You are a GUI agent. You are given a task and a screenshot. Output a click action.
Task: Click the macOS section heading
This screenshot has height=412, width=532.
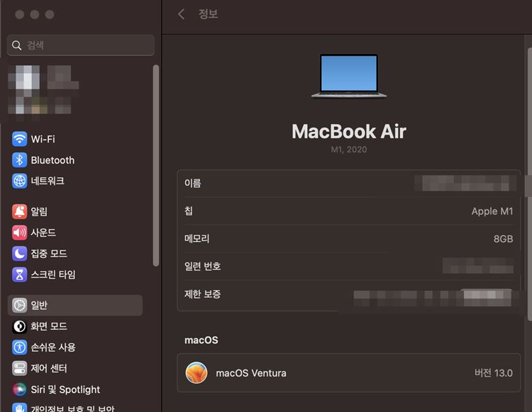(201, 340)
